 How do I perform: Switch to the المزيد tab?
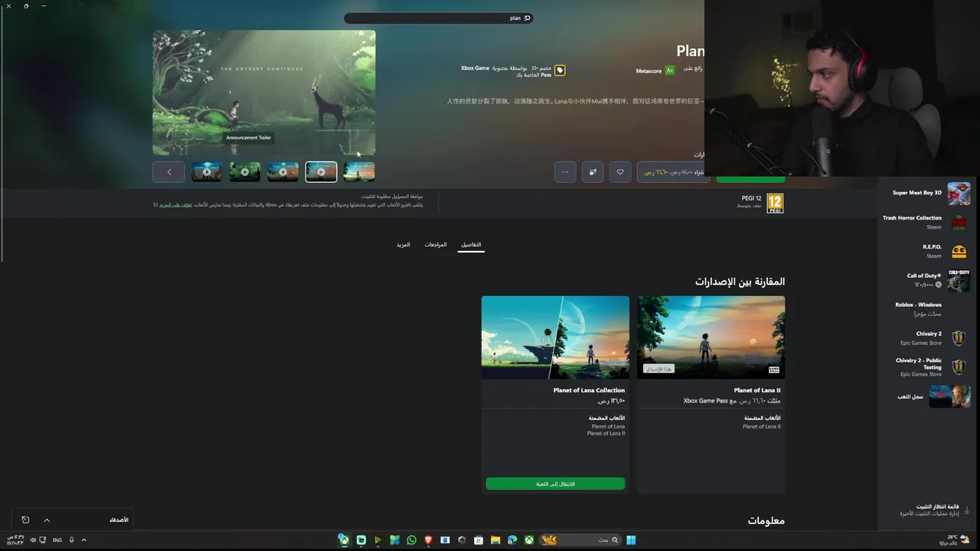click(x=403, y=245)
